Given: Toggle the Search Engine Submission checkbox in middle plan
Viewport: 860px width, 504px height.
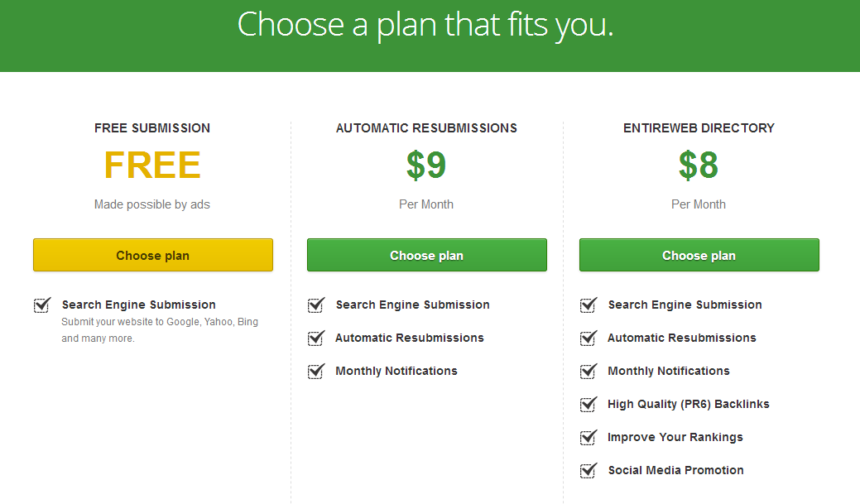Looking at the screenshot, I should pos(315,305).
